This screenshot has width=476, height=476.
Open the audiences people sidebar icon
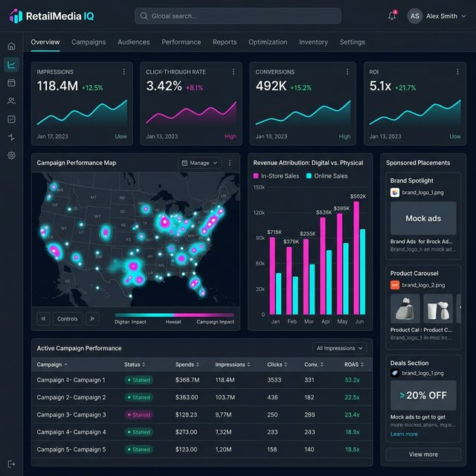pos(12,101)
